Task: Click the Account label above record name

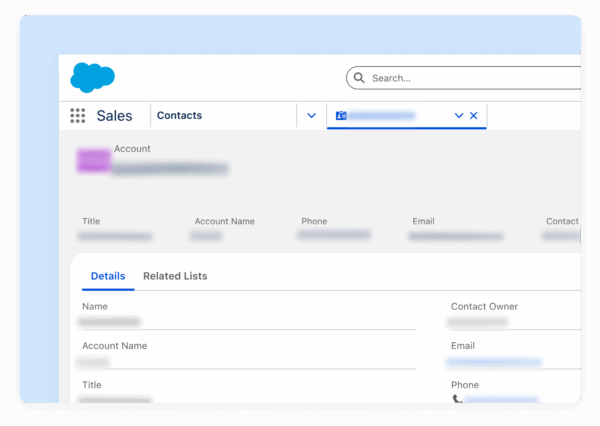Action: tap(132, 149)
